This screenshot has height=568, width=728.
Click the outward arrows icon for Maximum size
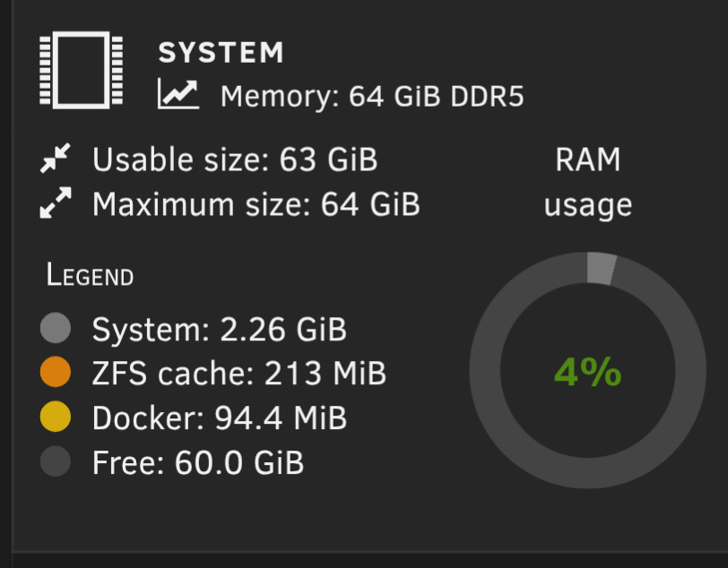click(x=56, y=205)
